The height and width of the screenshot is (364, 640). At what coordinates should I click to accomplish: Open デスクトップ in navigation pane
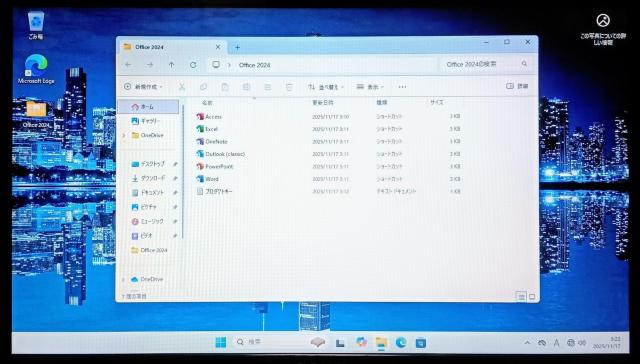click(x=149, y=164)
